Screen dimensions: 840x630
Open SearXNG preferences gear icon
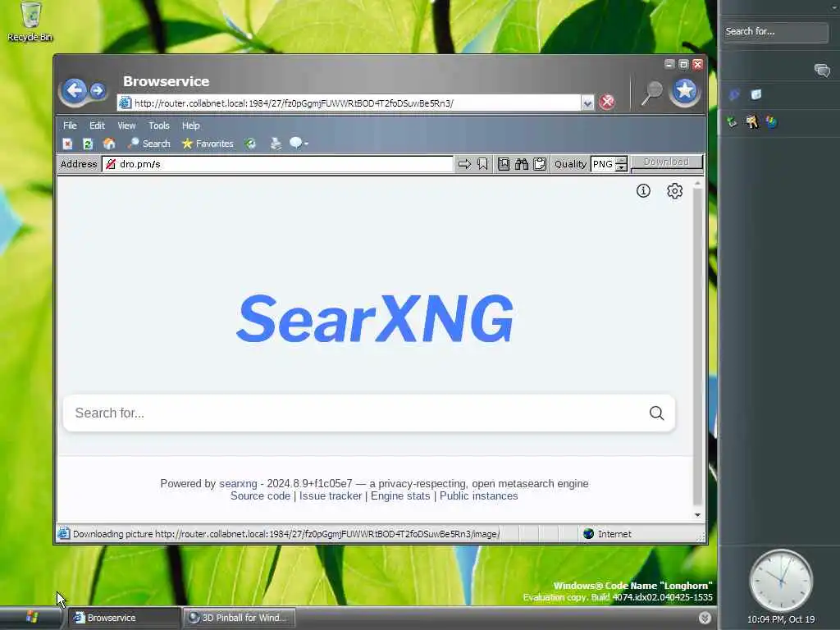click(674, 190)
